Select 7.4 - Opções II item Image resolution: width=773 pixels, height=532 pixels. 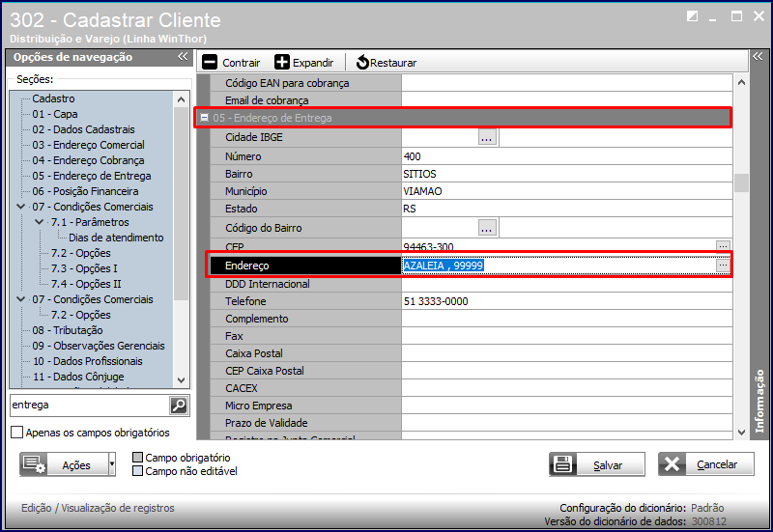(86, 284)
